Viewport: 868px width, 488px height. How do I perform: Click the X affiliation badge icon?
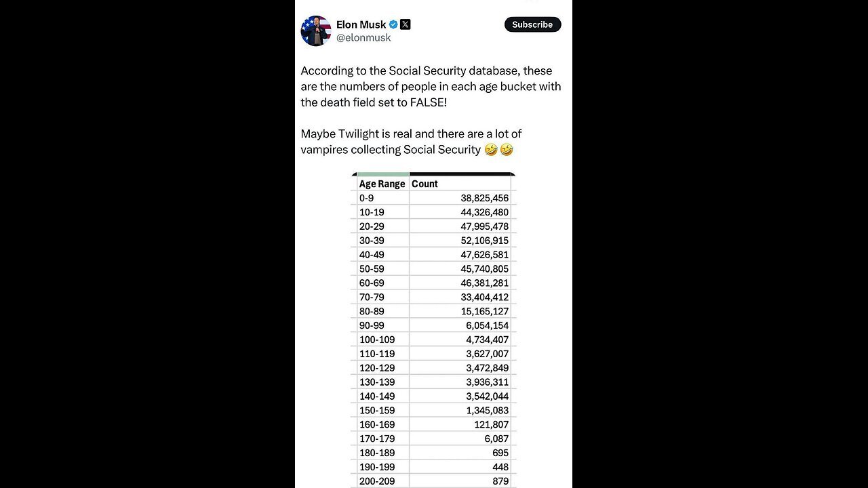(405, 24)
